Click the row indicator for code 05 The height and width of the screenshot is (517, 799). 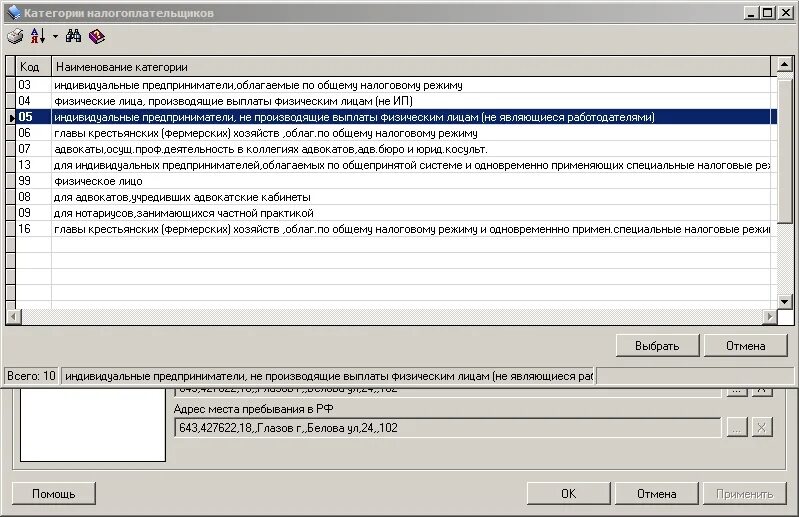[11, 117]
